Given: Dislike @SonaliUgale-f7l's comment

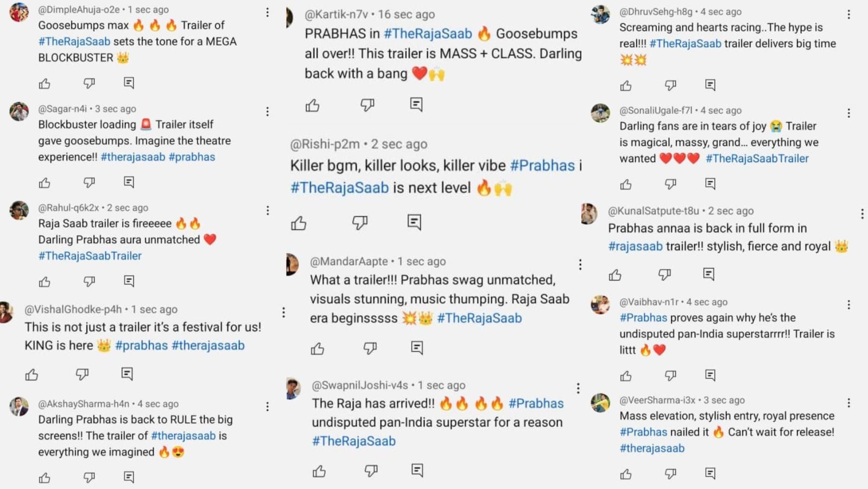Looking at the screenshot, I should pyautogui.click(x=670, y=184).
